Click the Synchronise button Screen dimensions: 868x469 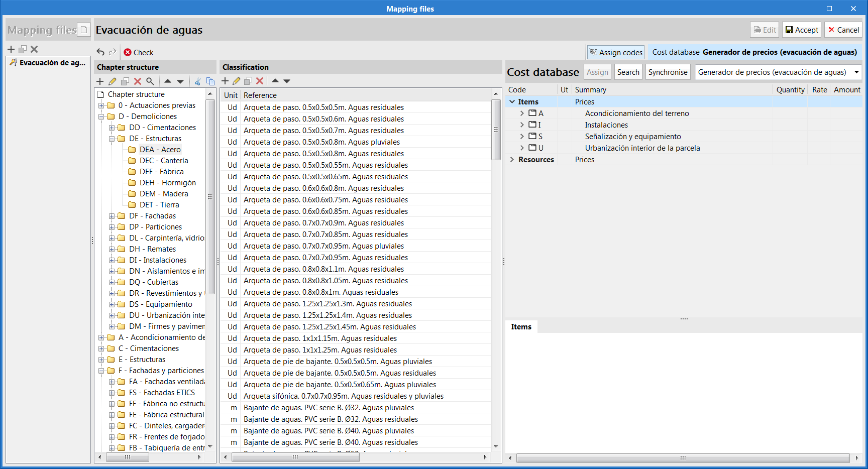(668, 72)
